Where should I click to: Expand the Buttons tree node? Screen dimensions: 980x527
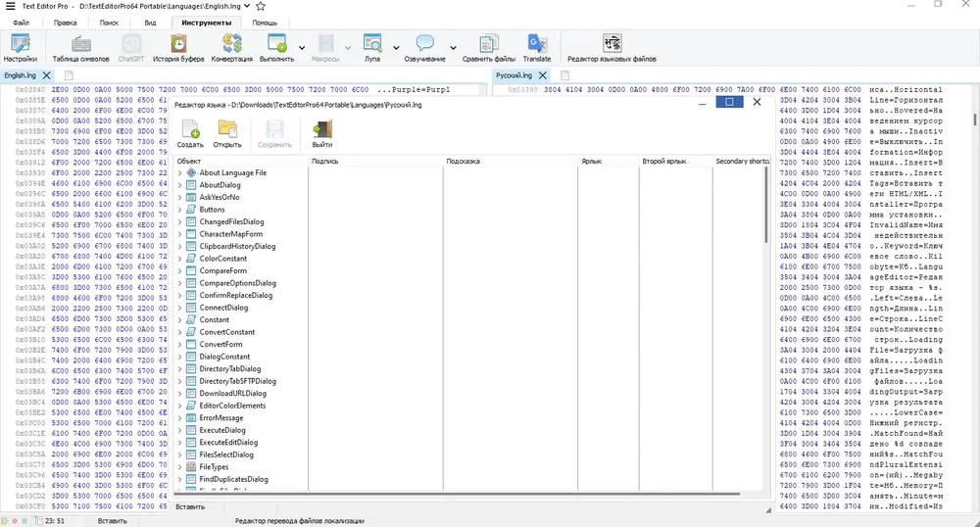point(180,210)
